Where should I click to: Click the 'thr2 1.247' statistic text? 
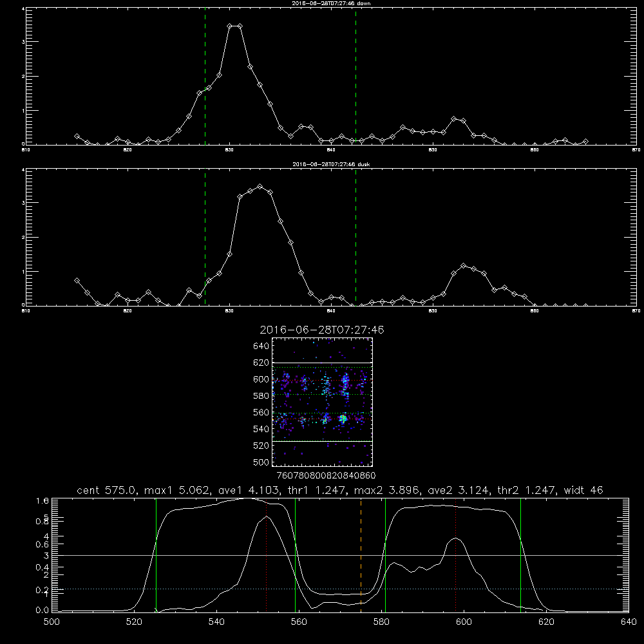527,490
